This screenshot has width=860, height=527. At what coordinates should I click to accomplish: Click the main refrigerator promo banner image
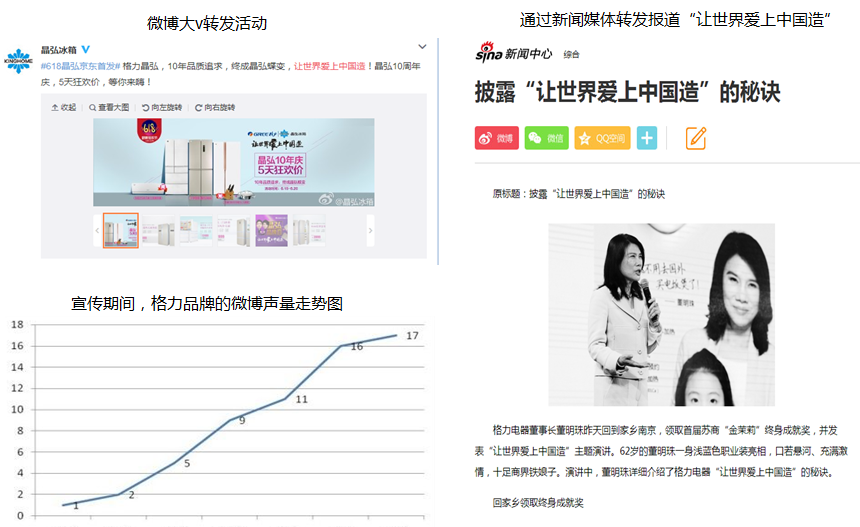(234, 162)
